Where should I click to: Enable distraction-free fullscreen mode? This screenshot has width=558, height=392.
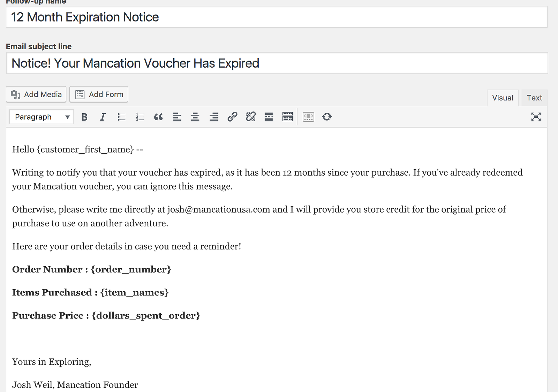536,117
